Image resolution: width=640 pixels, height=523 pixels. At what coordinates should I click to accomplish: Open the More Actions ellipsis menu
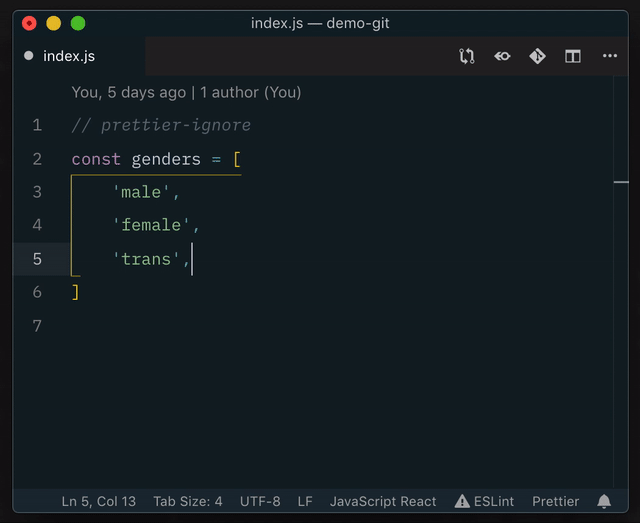pos(610,56)
